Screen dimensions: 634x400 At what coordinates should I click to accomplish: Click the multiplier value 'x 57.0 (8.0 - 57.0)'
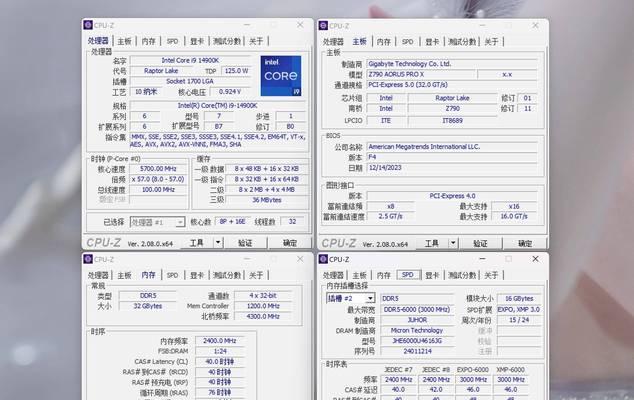[x=158, y=179]
